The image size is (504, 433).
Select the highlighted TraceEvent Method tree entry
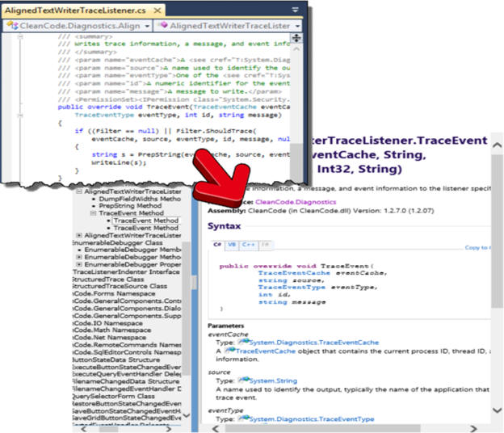coord(146,221)
